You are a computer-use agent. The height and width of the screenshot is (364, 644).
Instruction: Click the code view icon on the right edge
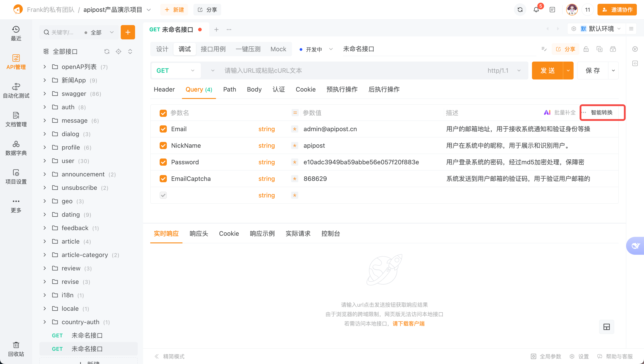point(635,63)
